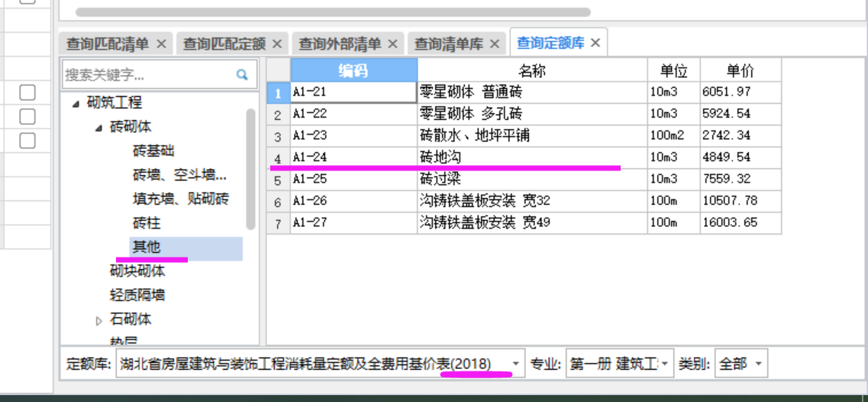This screenshot has height=402, width=868.
Task: Click the 编码 column header
Action: point(353,70)
